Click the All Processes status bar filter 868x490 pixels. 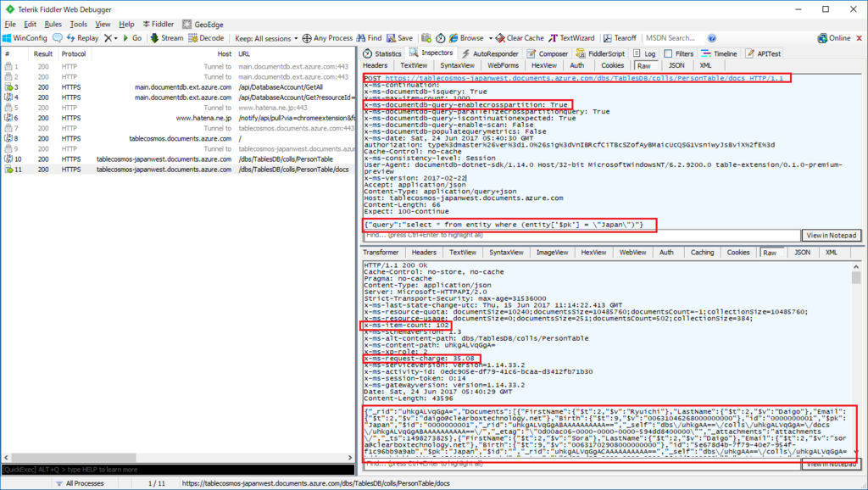pyautogui.click(x=80, y=483)
